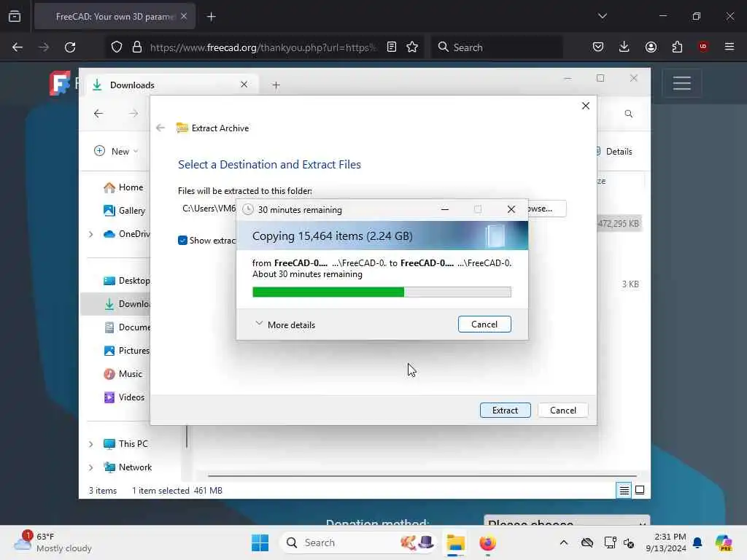The width and height of the screenshot is (747, 560).
Task: Click the uBlock Origin extension icon
Action: click(703, 47)
